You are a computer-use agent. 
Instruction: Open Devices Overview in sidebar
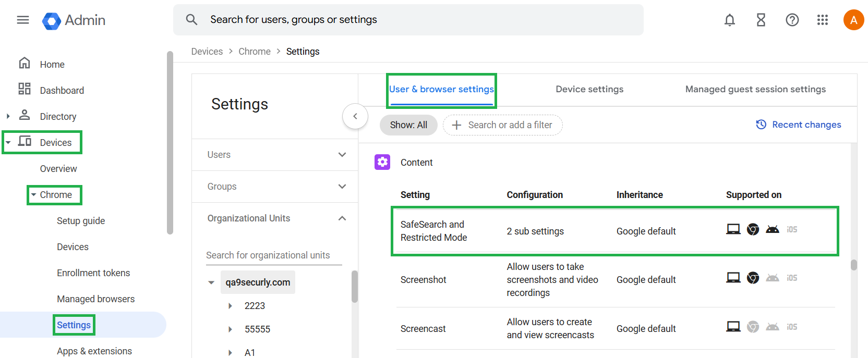pyautogui.click(x=58, y=169)
